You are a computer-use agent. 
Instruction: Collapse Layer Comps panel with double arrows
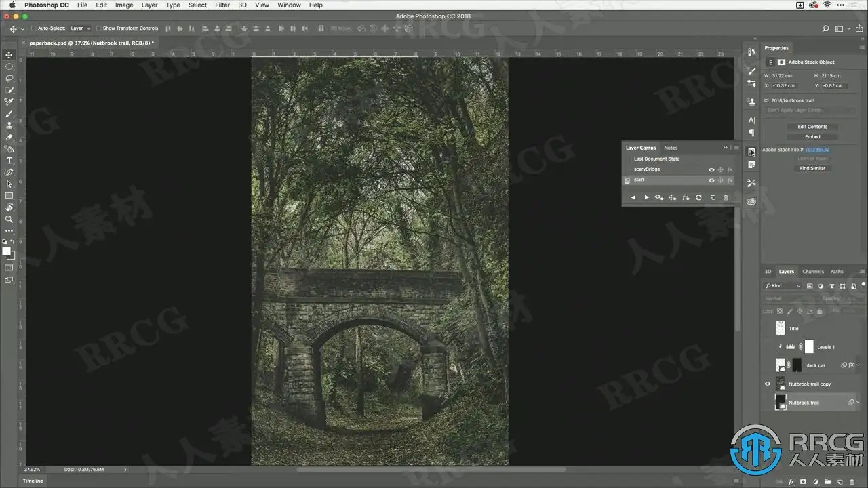(x=726, y=148)
